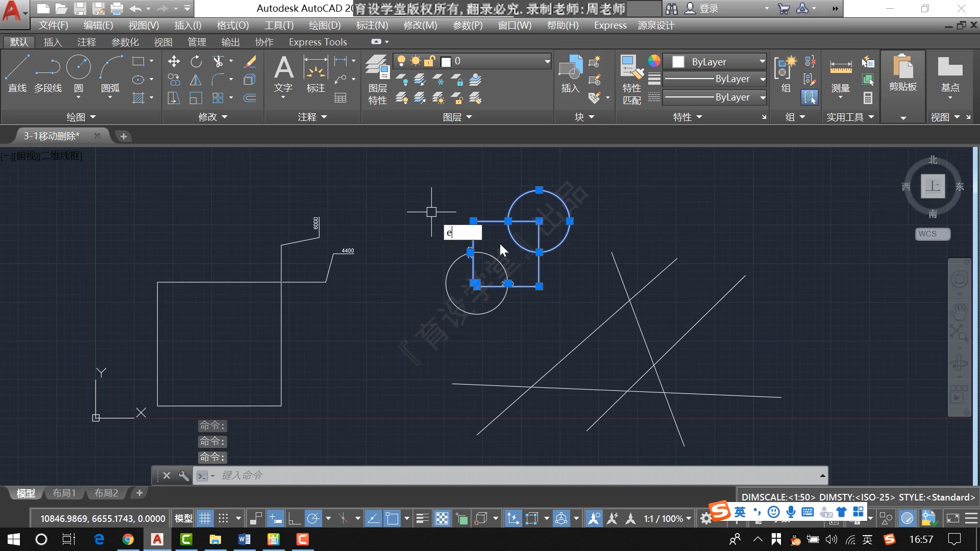Toggle snap mode in status bar
The width and height of the screenshot is (980, 551).
tap(223, 519)
